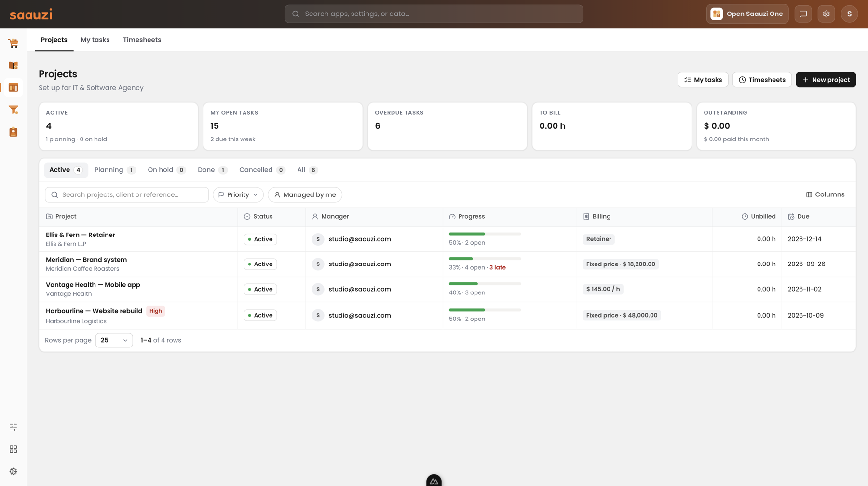Select the Planning status tab

pos(115,170)
